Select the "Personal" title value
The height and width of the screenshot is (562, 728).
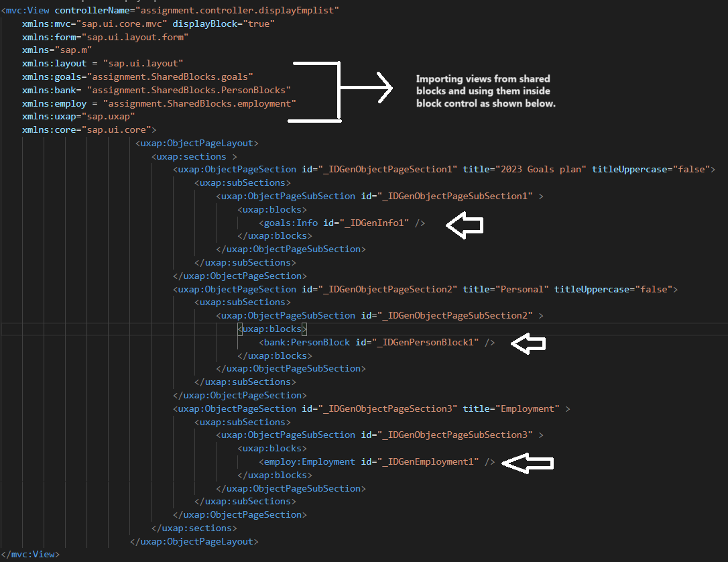tap(522, 289)
